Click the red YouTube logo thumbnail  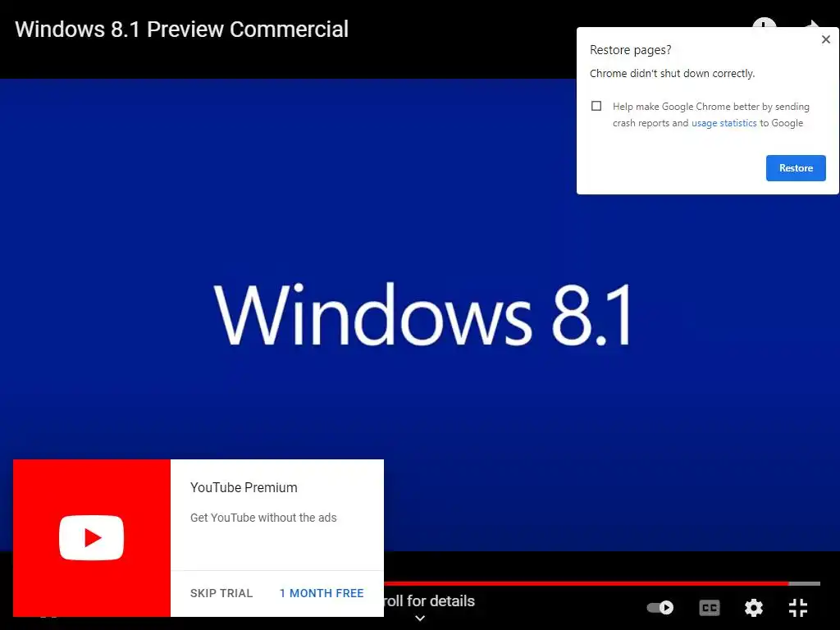click(92, 538)
